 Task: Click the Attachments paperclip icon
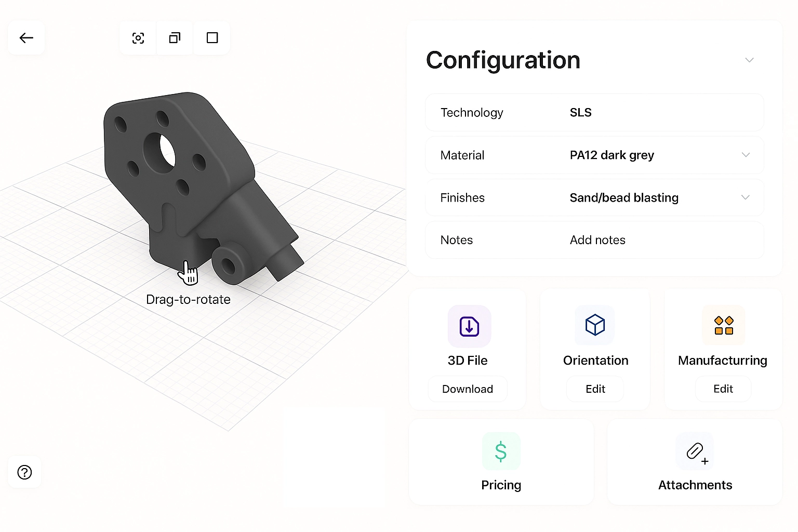coord(695,451)
